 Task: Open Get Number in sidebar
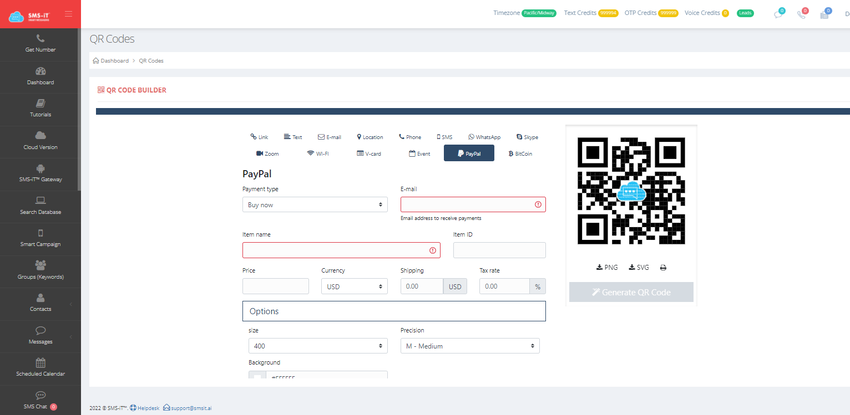(40, 44)
